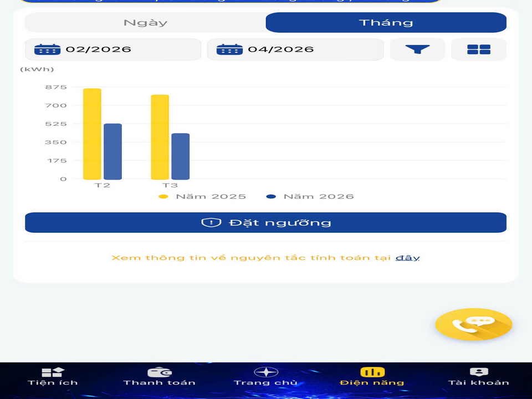Toggle Năm 2026 legend series
Viewport: 532px width, 399px height.
(310, 197)
